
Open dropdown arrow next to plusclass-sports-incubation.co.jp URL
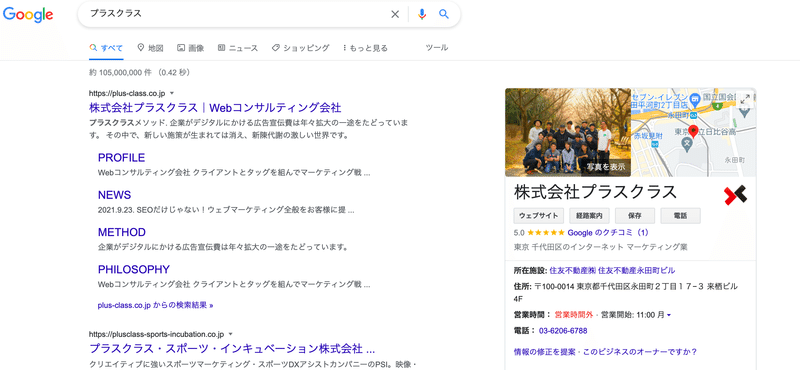(231, 335)
